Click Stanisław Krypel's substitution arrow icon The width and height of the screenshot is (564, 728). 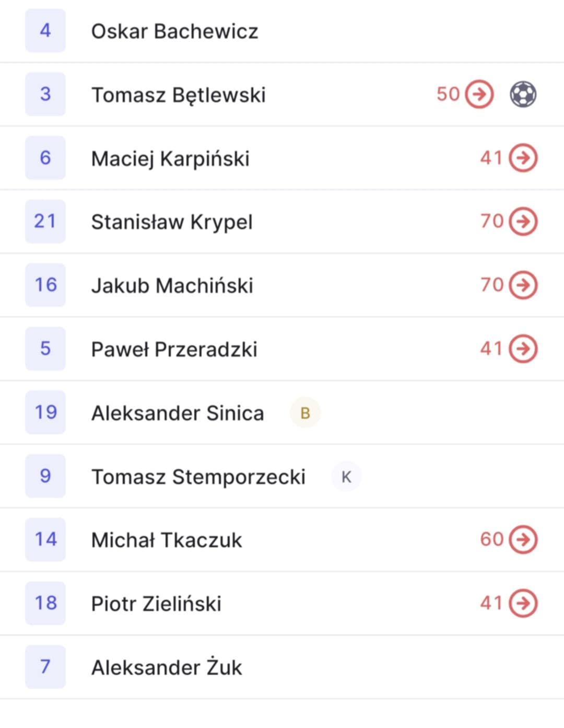tap(523, 222)
